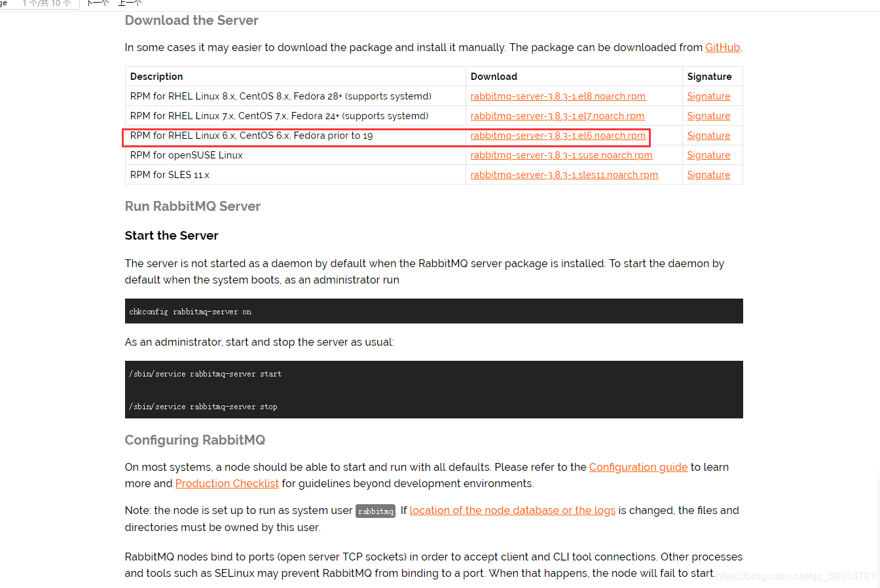Open Signature link for RHEL 8.x row
880x588 pixels.
point(708,96)
